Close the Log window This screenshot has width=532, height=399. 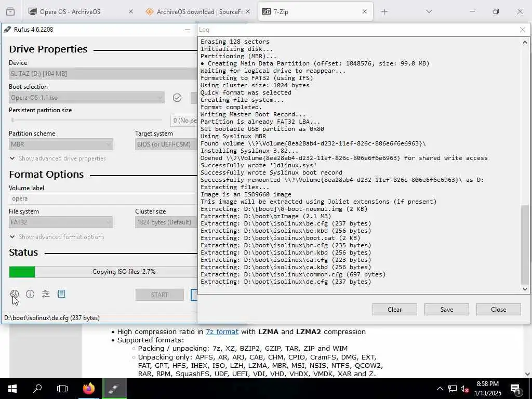tap(523, 30)
